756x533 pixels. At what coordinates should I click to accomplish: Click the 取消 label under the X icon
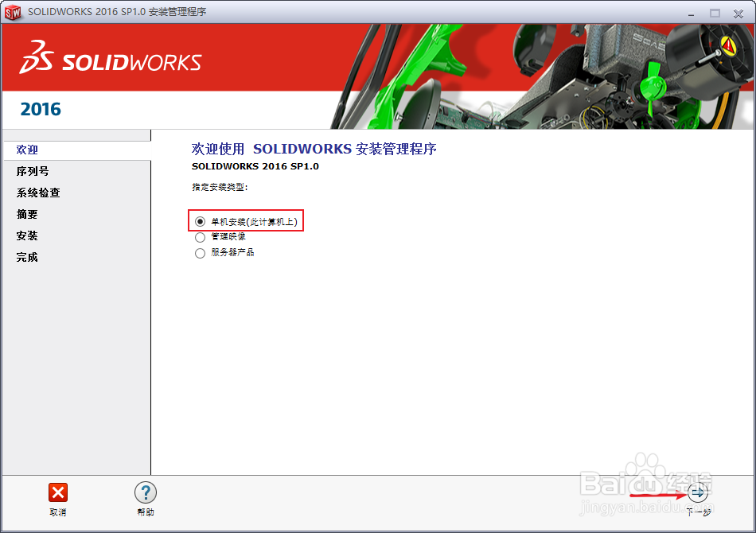pyautogui.click(x=58, y=512)
